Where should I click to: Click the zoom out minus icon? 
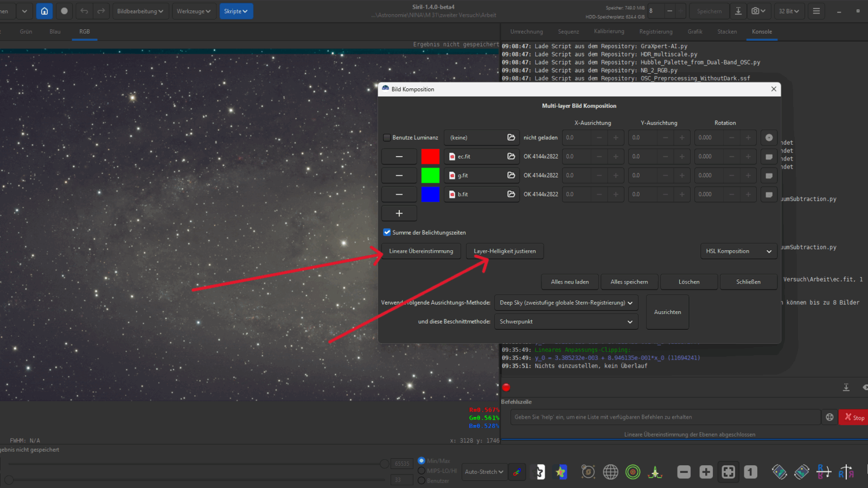[x=684, y=472]
